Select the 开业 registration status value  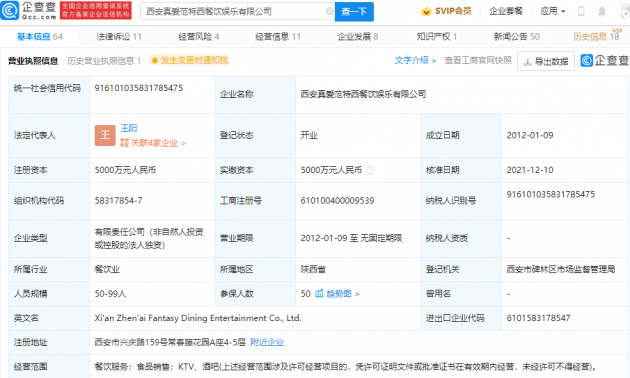309,135
